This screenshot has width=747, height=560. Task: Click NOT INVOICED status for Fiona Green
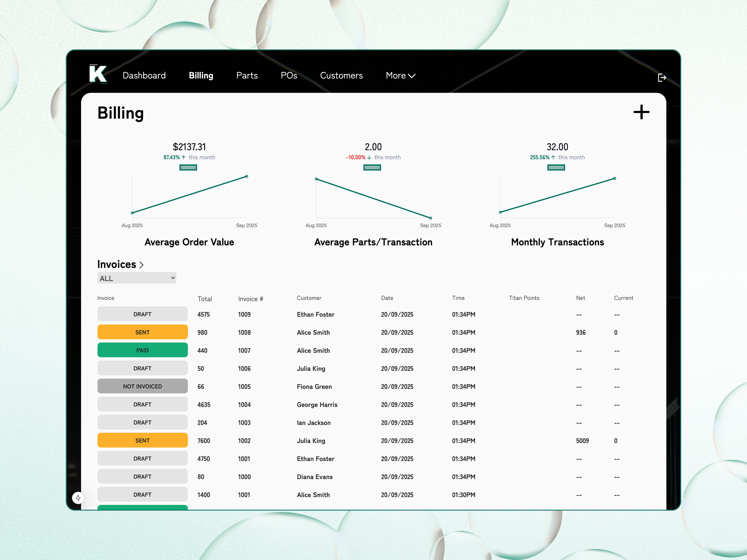(142, 386)
